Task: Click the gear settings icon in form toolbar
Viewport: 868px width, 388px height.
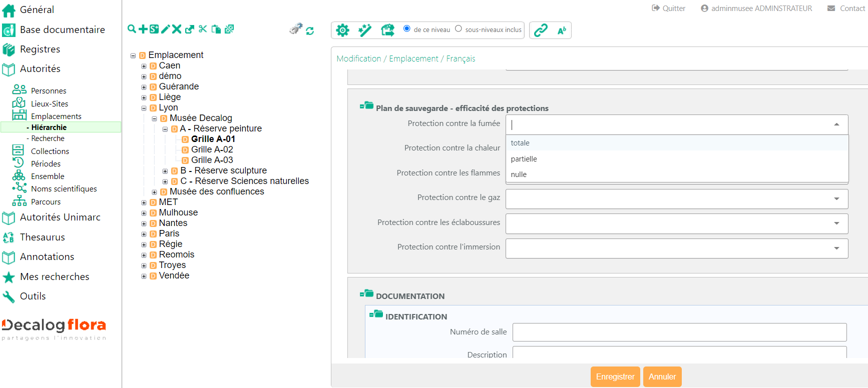Action: 342,30
